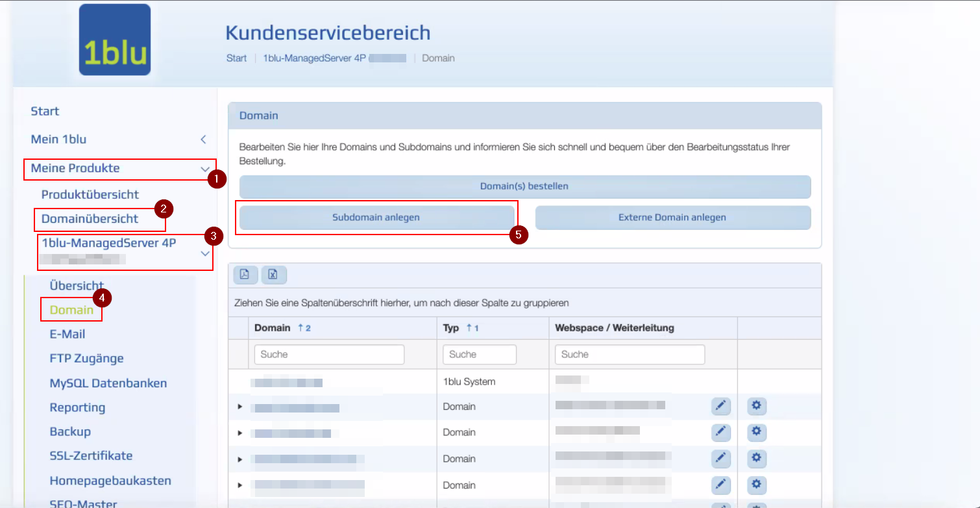Select Meine Produkte in sidebar
The image size is (980, 508).
[75, 168]
